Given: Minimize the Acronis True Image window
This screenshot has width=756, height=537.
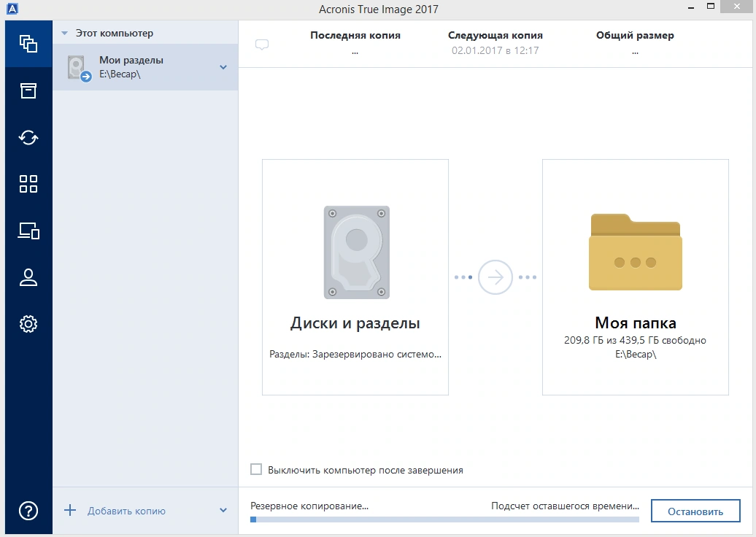Looking at the screenshot, I should (x=691, y=8).
